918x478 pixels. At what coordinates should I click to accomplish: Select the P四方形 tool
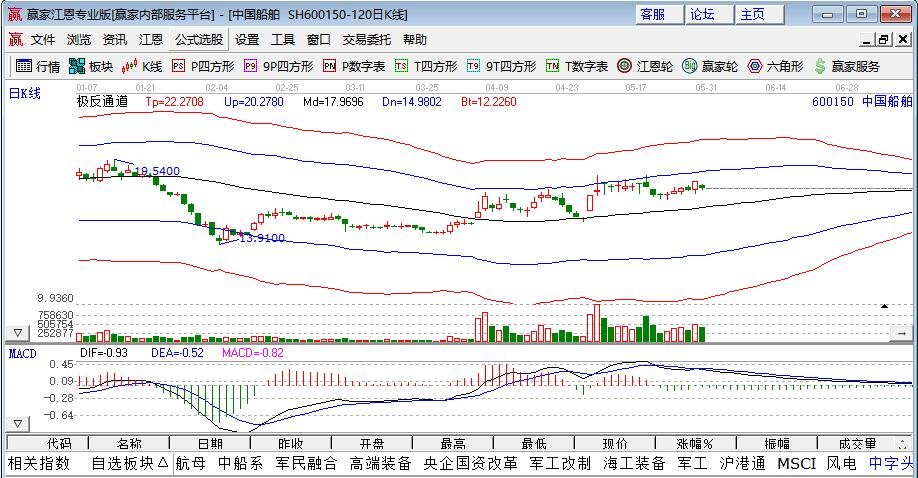click(203, 66)
